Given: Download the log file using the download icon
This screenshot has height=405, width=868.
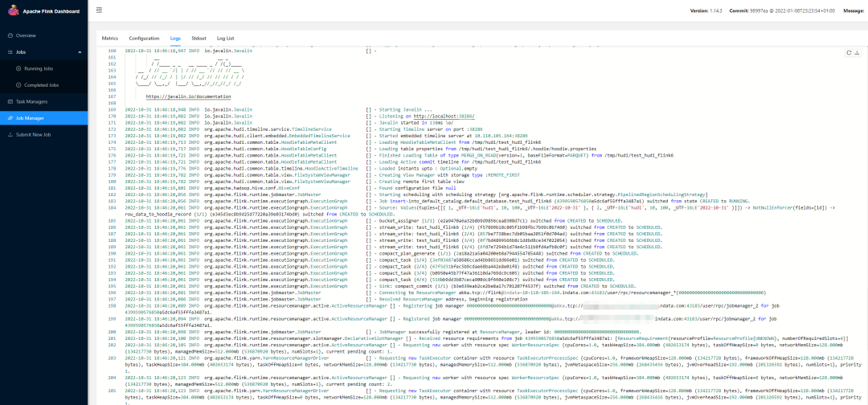Looking at the screenshot, I should (858, 52).
